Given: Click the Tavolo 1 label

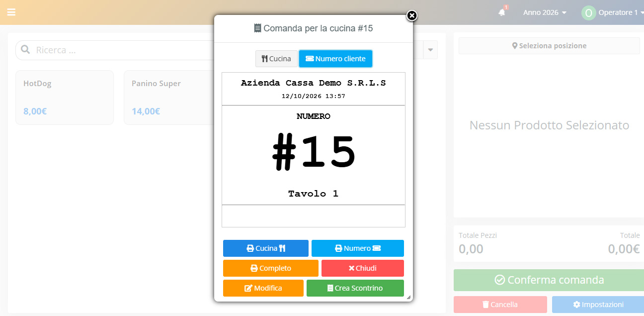Looking at the screenshot, I should (314, 194).
